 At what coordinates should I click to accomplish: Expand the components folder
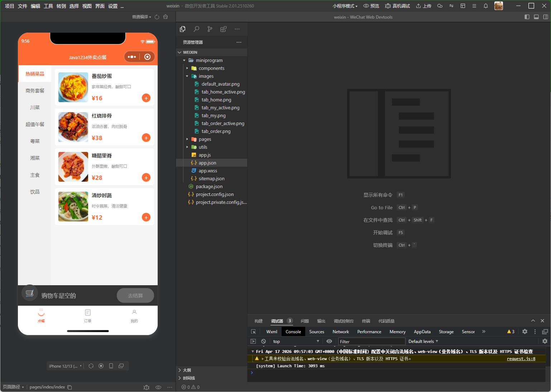211,68
